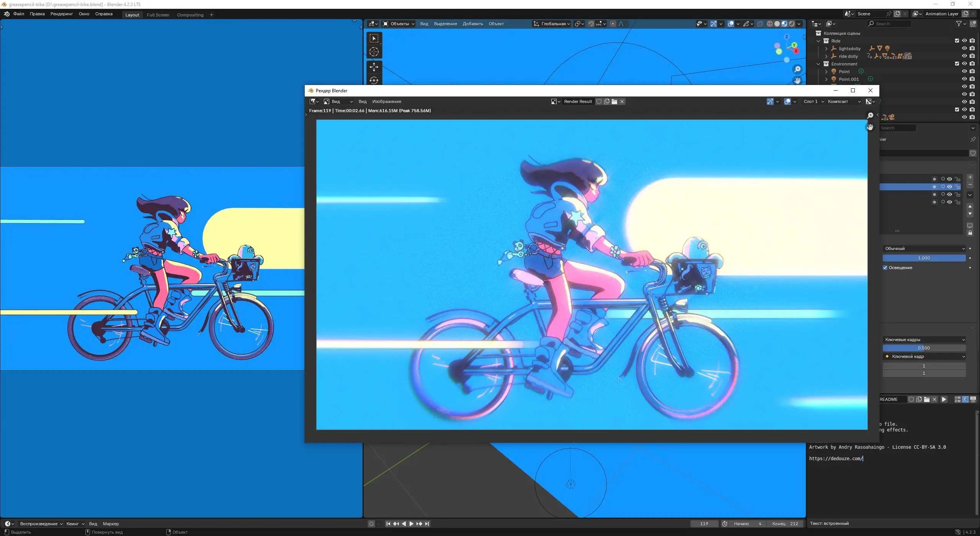This screenshot has width=980, height=536.
Task: Click the opacity slider showing 1.000
Action: tap(924, 258)
